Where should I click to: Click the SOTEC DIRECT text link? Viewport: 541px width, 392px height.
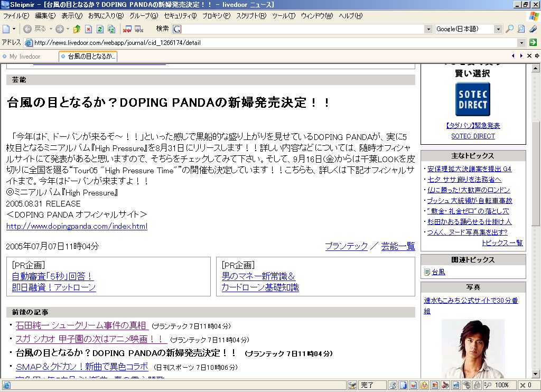point(473,136)
